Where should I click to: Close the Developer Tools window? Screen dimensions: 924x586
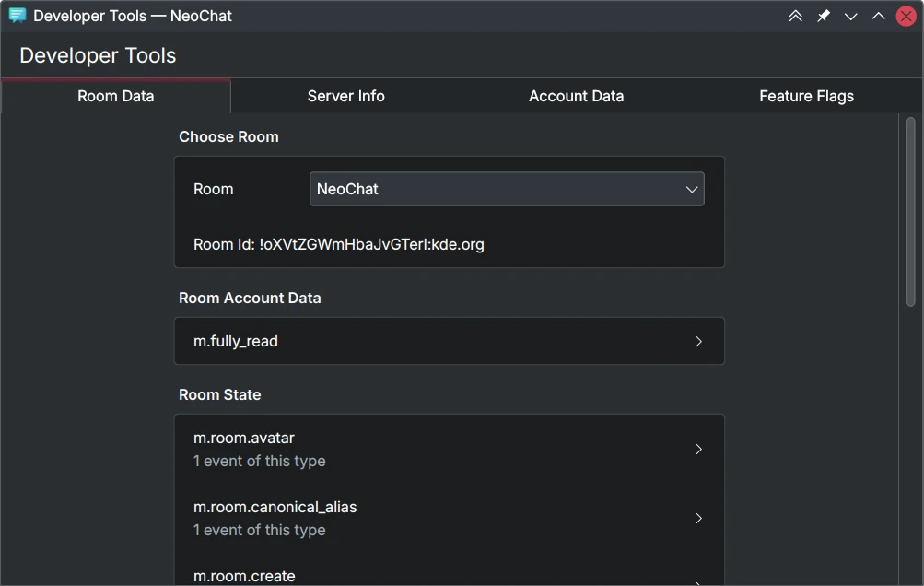click(906, 16)
